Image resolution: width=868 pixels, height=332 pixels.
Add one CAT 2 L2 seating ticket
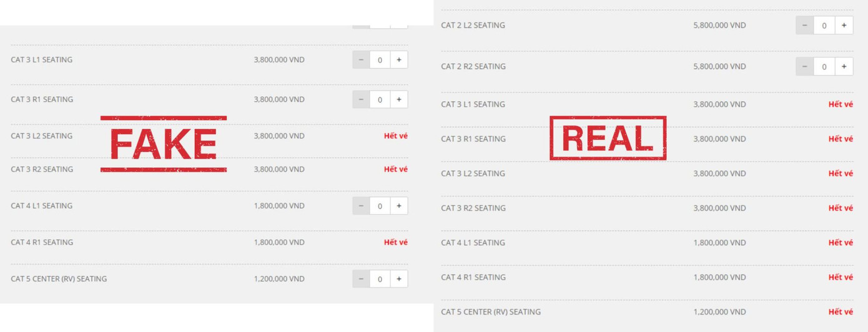tap(844, 26)
